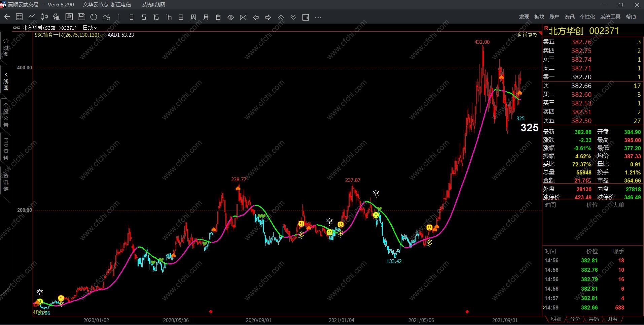Viewport: 644px width, 325px height.
Task: Toggle the 向前复权 price adjustment label
Action: coord(528,35)
